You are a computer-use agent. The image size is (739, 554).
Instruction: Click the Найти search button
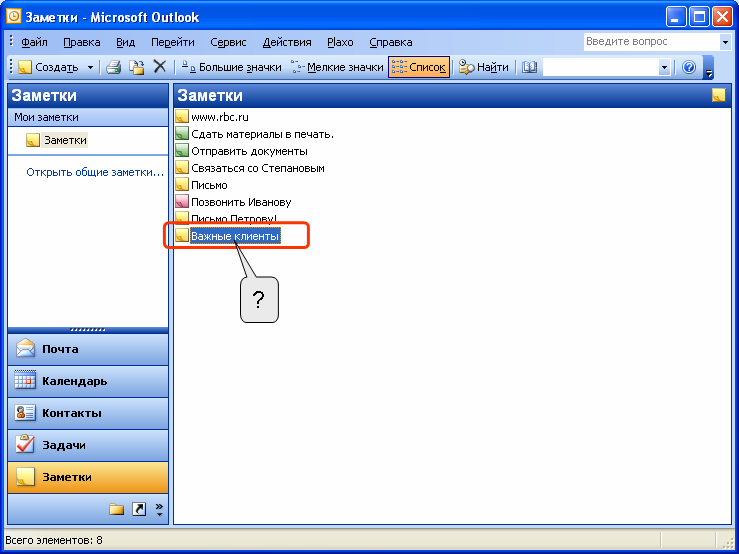(x=484, y=67)
